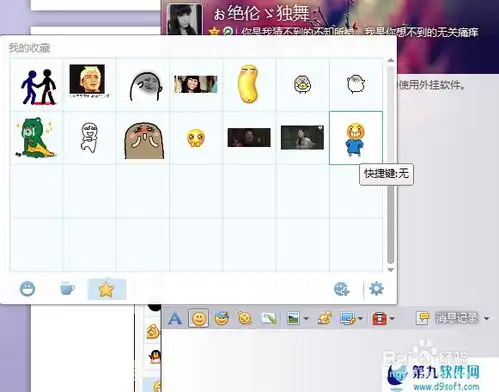Screen dimensions: 499x392
Task: Pick the girl in dark scene emoticon
Action: (x=302, y=137)
